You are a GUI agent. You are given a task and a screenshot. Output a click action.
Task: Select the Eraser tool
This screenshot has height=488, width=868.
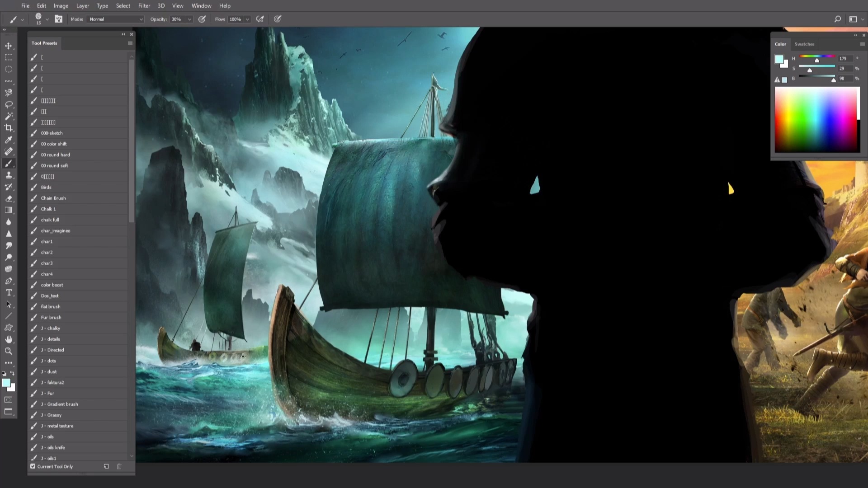coord(9,198)
